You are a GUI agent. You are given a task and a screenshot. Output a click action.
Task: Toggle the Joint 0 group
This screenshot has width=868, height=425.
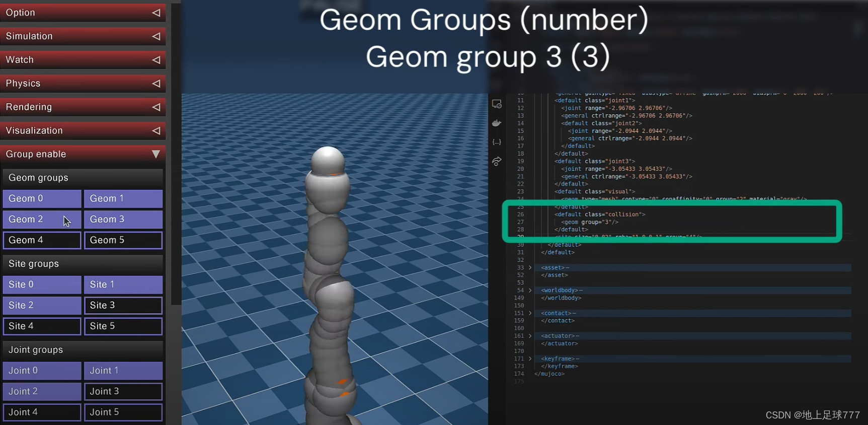click(x=42, y=371)
